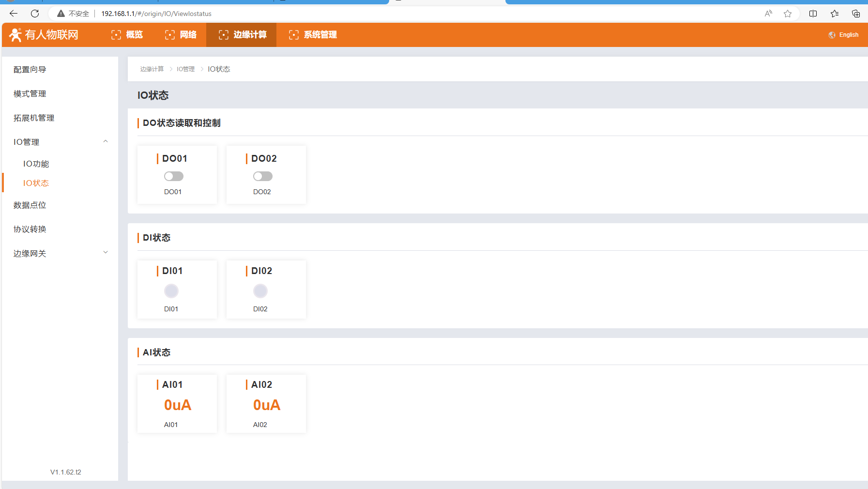Image resolution: width=868 pixels, height=489 pixels.
Task: Click the AI02 0uA reading
Action: coord(267,405)
